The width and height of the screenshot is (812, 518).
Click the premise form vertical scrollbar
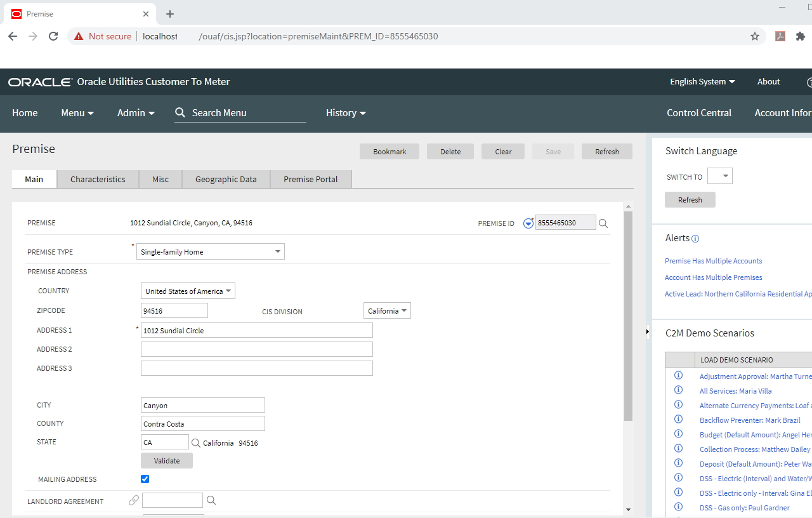628,316
